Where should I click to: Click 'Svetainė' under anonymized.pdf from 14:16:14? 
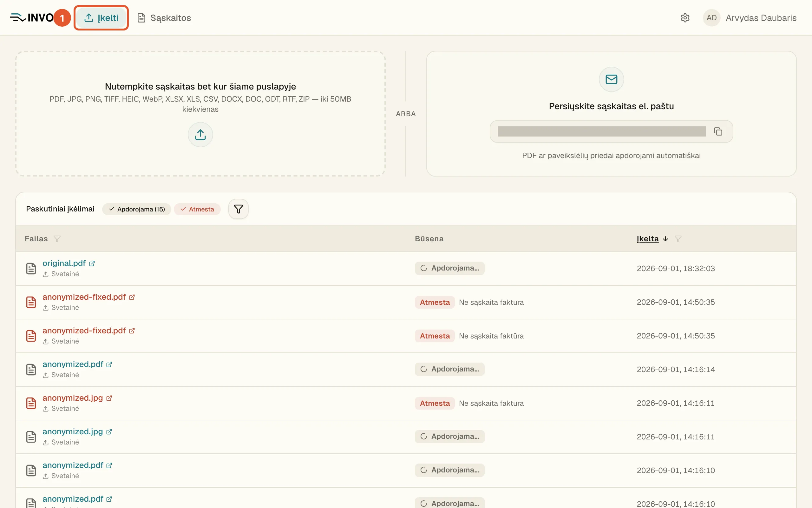click(x=65, y=375)
